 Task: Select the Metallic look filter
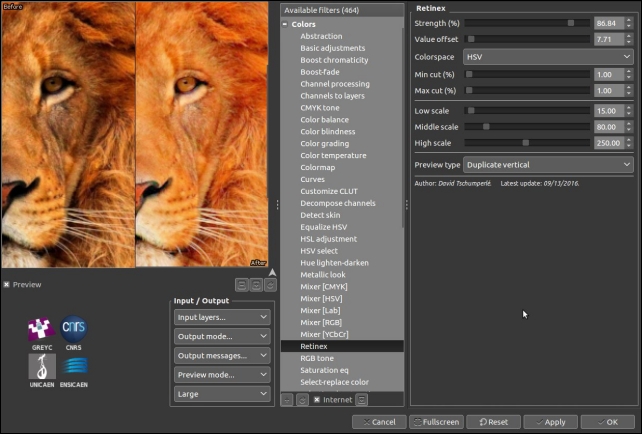323,275
